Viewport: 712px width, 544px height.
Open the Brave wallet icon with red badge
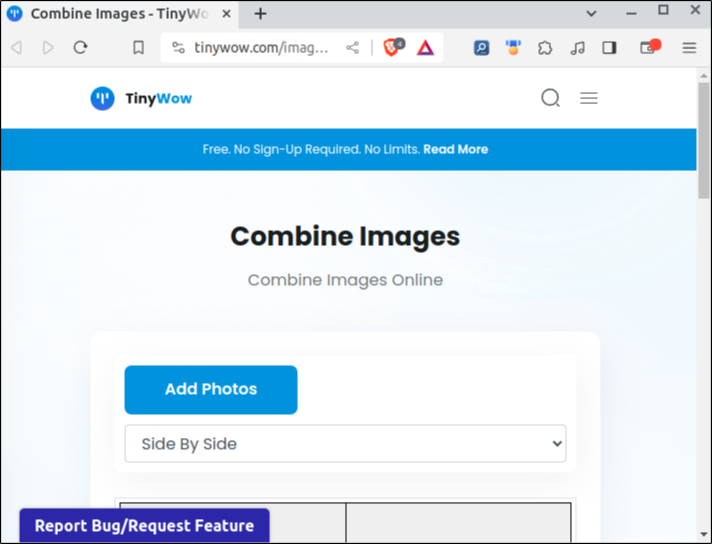click(650, 46)
